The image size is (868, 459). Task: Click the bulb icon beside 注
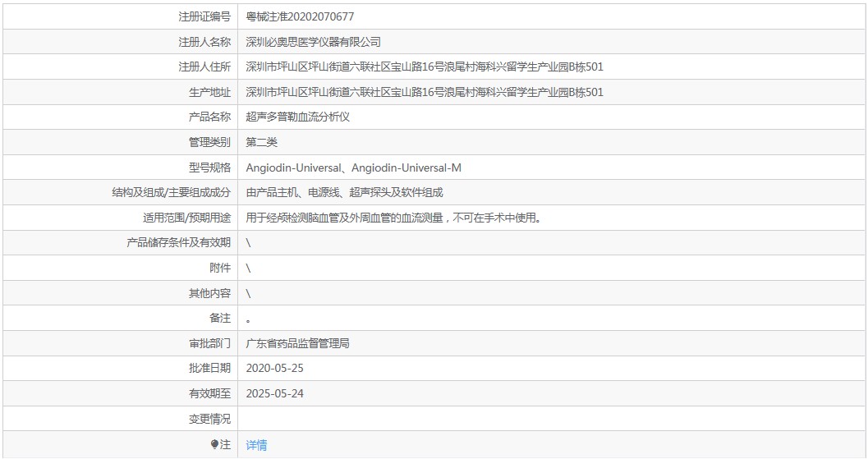[214, 444]
